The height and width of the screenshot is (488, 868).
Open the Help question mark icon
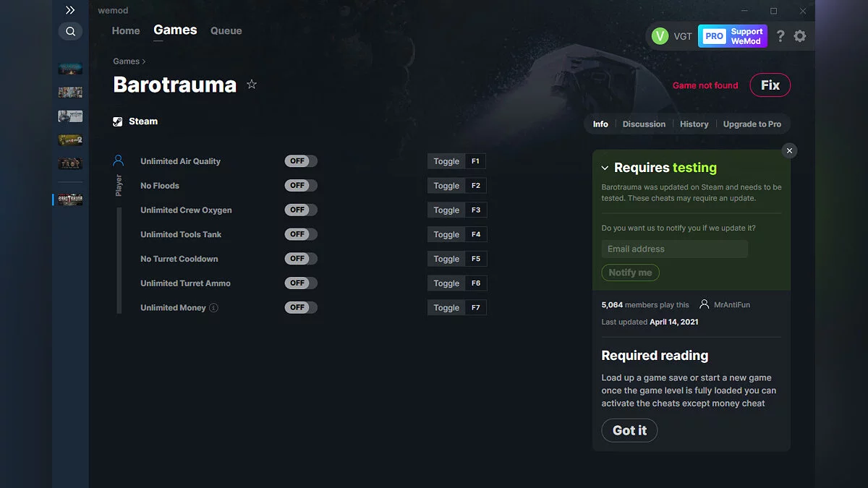780,35
